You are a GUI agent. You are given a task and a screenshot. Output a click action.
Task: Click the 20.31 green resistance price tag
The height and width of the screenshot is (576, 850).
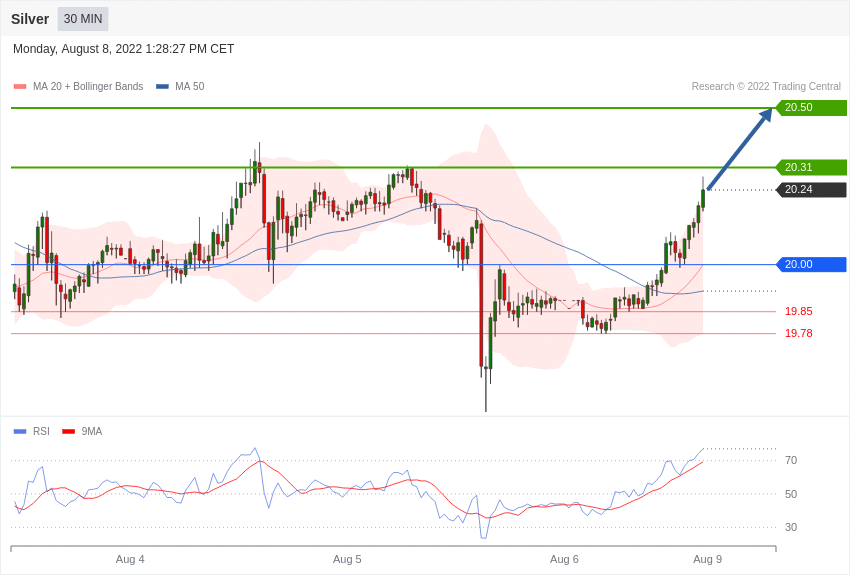812,167
